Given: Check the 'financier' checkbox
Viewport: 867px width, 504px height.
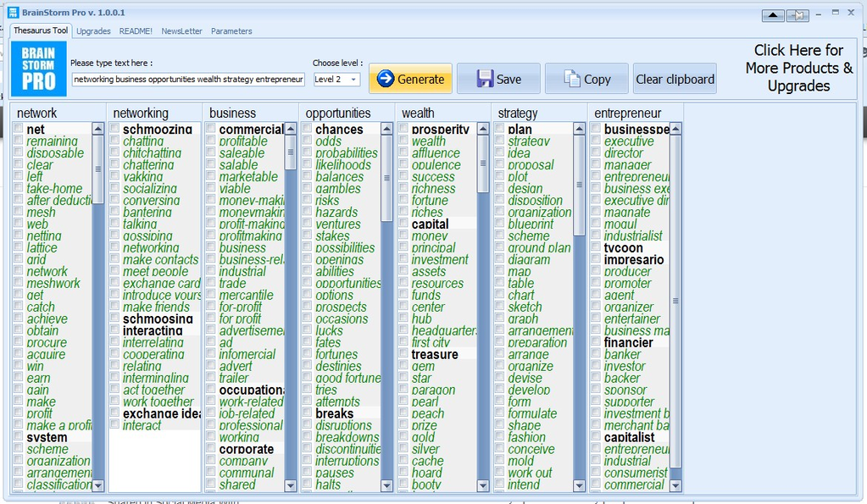Looking at the screenshot, I should tap(596, 341).
